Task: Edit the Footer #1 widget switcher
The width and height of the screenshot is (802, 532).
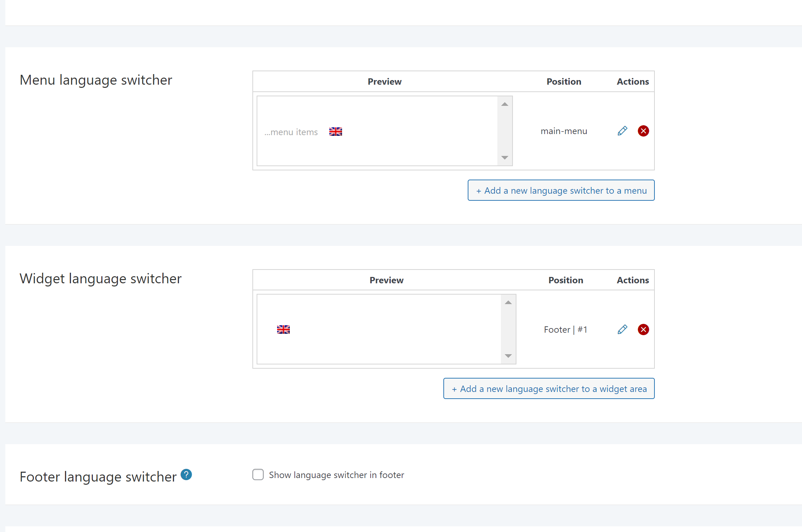Action: [x=622, y=330]
